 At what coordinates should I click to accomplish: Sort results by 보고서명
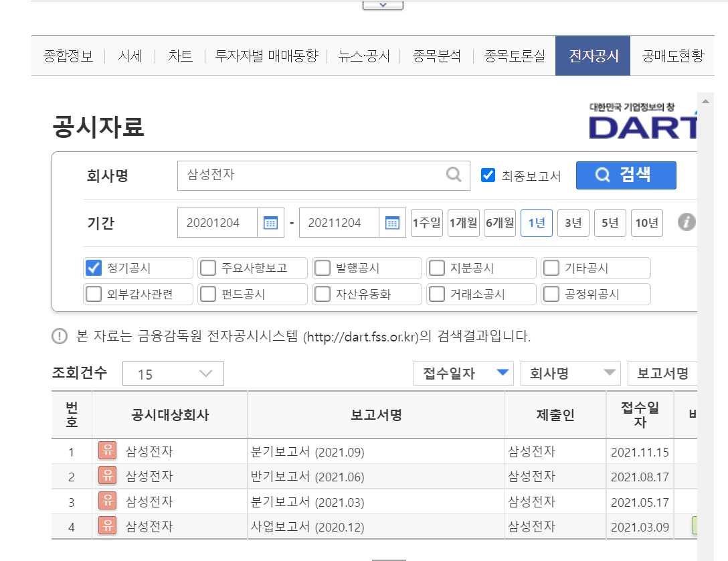[662, 374]
